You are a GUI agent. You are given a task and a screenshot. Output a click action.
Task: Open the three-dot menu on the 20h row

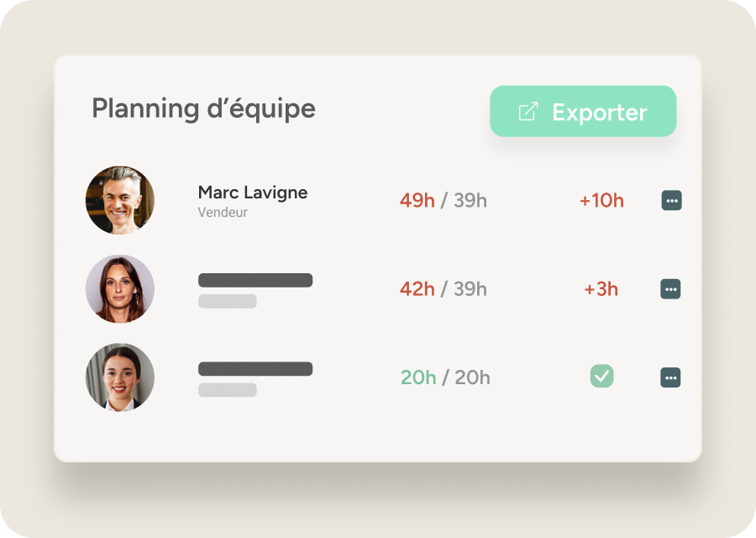670,377
